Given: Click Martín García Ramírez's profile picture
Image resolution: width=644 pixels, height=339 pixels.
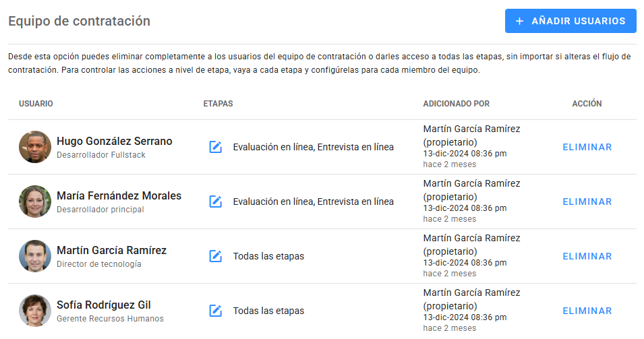Looking at the screenshot, I should tap(35, 256).
